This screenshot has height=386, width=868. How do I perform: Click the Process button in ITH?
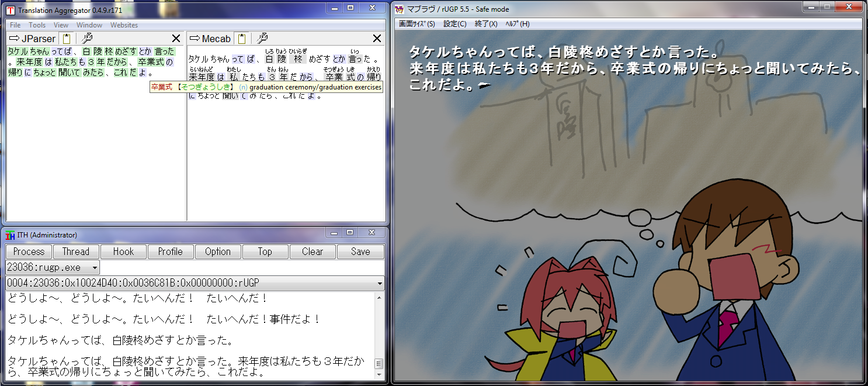pos(29,251)
